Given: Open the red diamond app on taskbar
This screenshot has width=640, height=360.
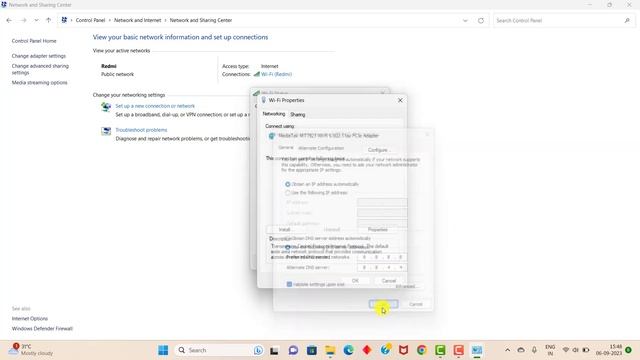Looking at the screenshot, I should pos(367,350).
